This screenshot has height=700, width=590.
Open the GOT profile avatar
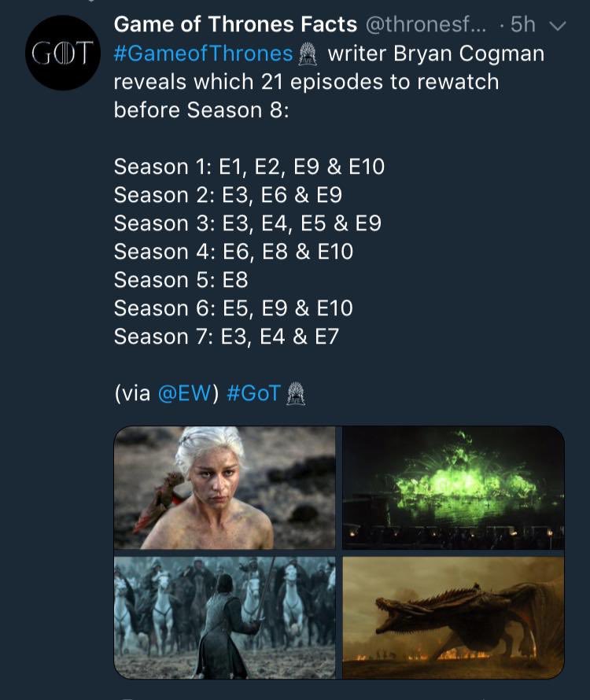click(62, 53)
